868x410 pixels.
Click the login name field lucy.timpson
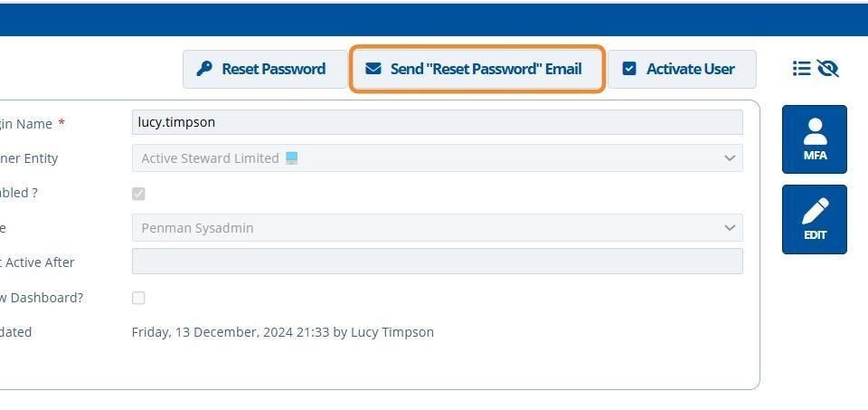click(438, 122)
